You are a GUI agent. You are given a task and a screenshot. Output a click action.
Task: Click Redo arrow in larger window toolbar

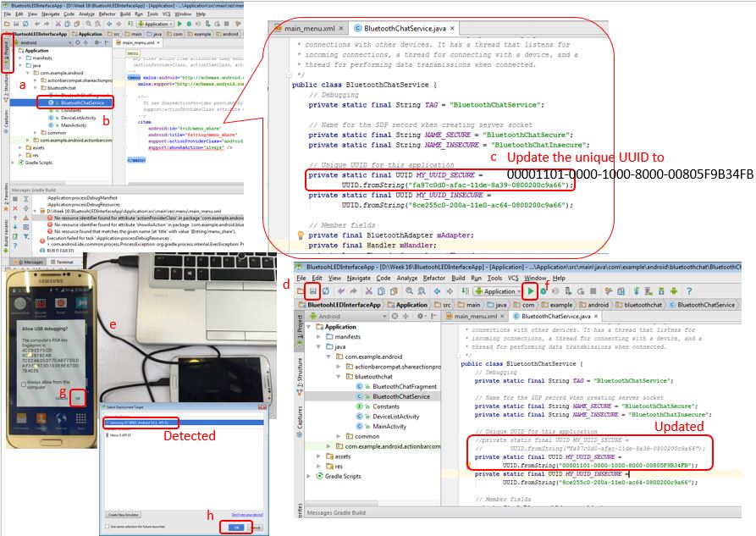[x=353, y=291]
